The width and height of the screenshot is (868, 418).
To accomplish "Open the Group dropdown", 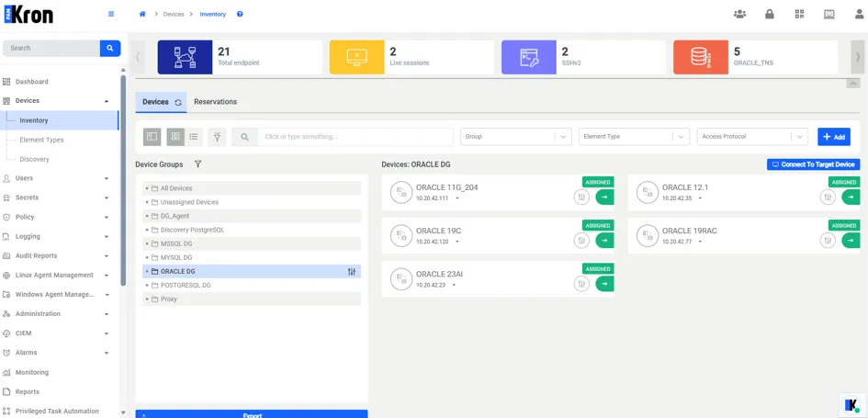I will pyautogui.click(x=516, y=137).
